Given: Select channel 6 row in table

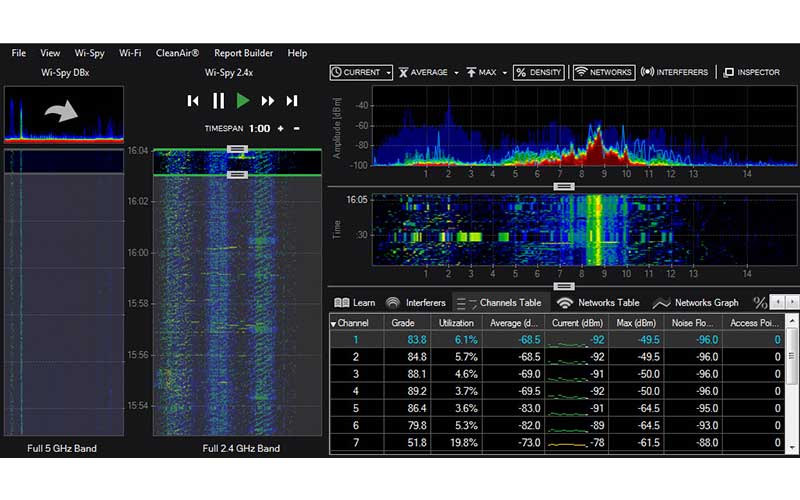Looking at the screenshot, I should (557, 425).
